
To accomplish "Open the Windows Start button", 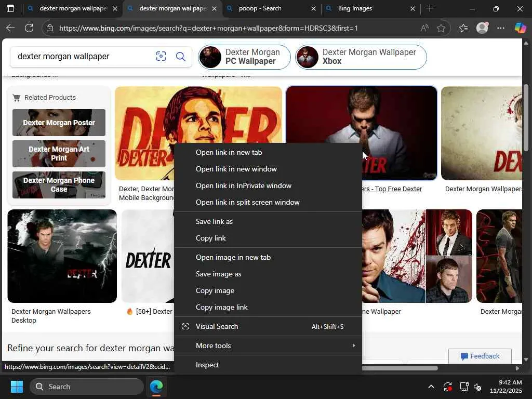I will (x=17, y=387).
